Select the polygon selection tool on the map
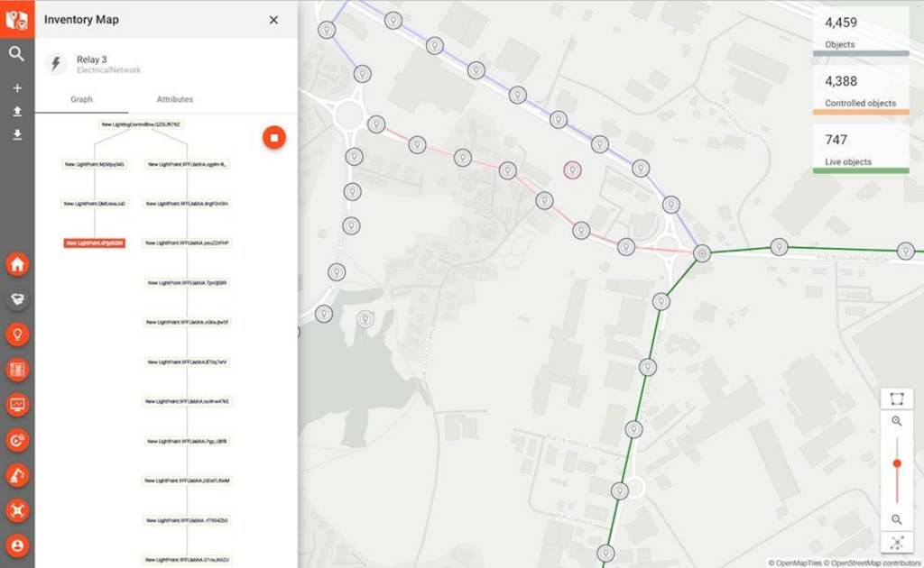This screenshot has height=568, width=924. click(x=898, y=398)
